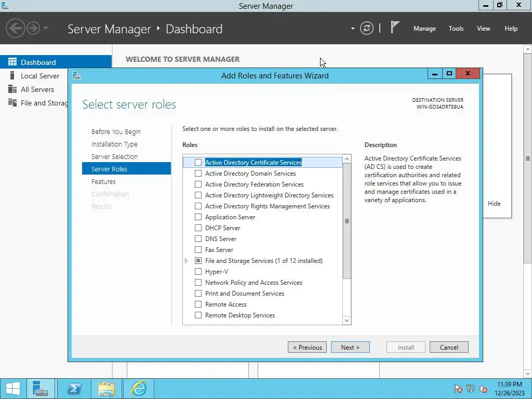
Task: Click the Action Center flag tray icon
Action: [x=458, y=389]
